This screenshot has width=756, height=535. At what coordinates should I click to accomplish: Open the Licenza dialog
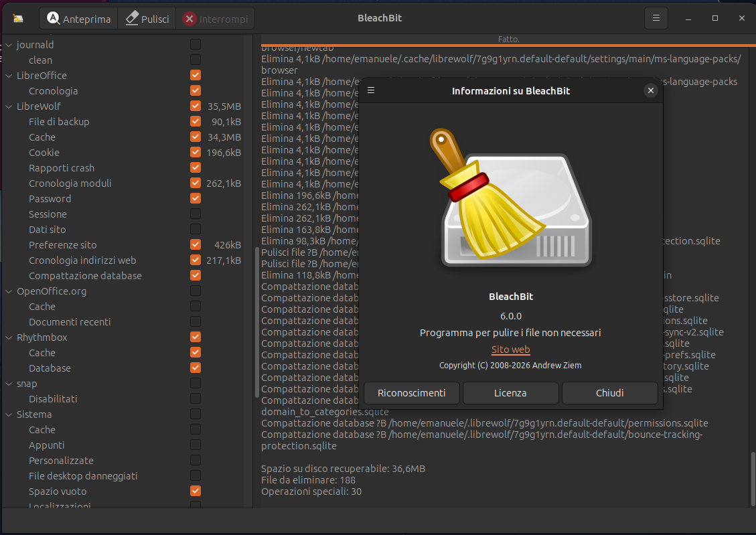click(510, 393)
